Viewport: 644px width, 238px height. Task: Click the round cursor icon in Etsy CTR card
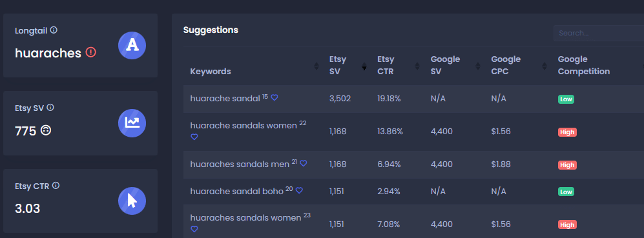132,201
